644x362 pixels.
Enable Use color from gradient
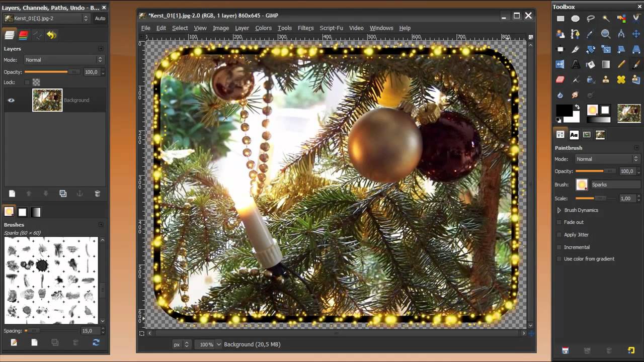click(x=558, y=259)
